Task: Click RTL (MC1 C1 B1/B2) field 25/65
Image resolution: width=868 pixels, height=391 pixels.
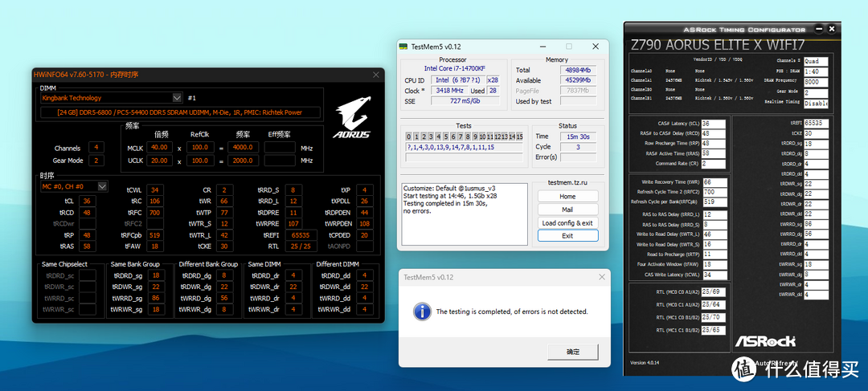Action: pos(713,330)
